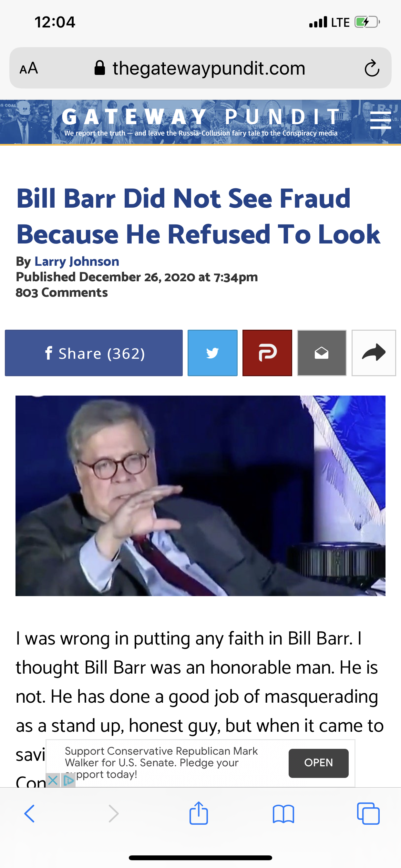Close the banner ad with X
401x868 pixels.
pos(53,780)
